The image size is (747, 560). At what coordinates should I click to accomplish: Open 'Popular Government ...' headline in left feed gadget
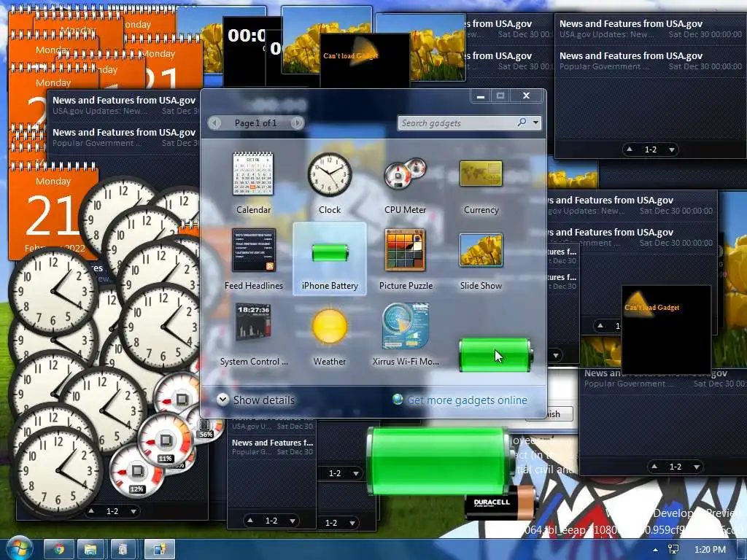point(125,137)
